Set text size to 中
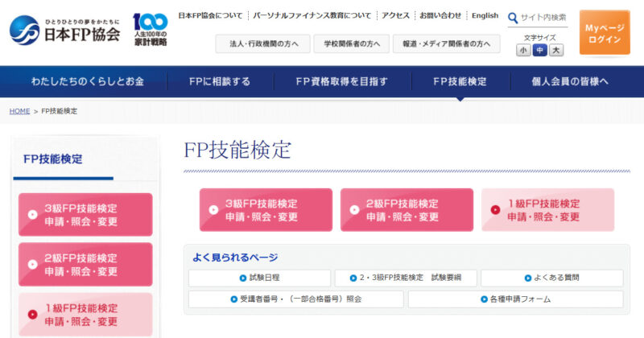Image resolution: width=644 pixels, height=338 pixels. point(539,51)
